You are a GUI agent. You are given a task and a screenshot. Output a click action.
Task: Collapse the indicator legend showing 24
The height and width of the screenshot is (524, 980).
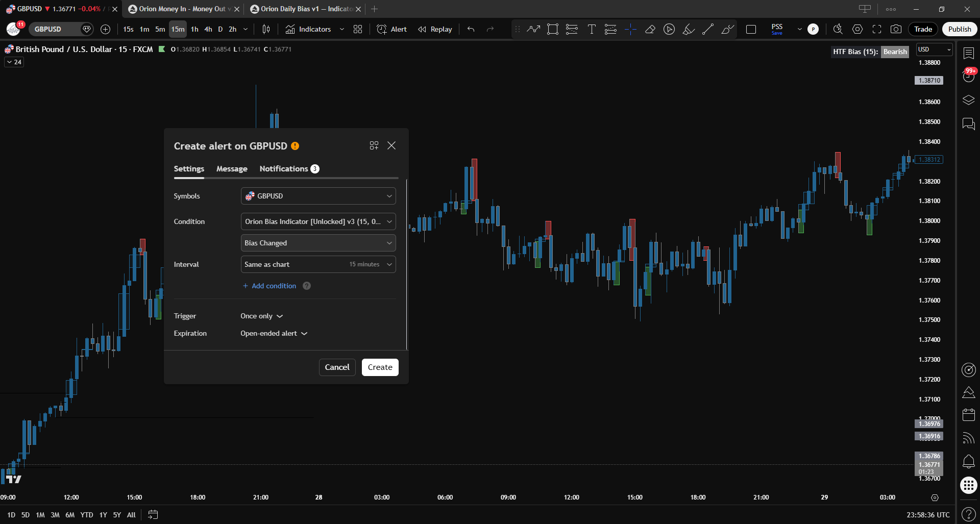point(14,62)
